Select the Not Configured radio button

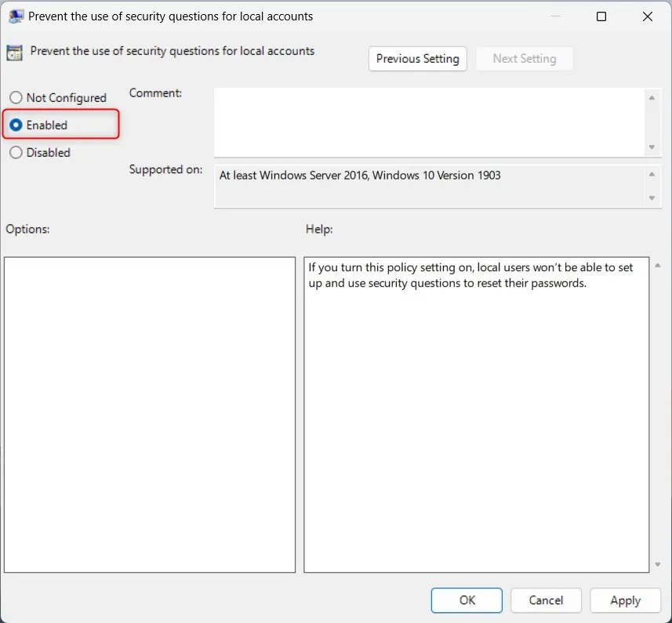click(x=15, y=97)
